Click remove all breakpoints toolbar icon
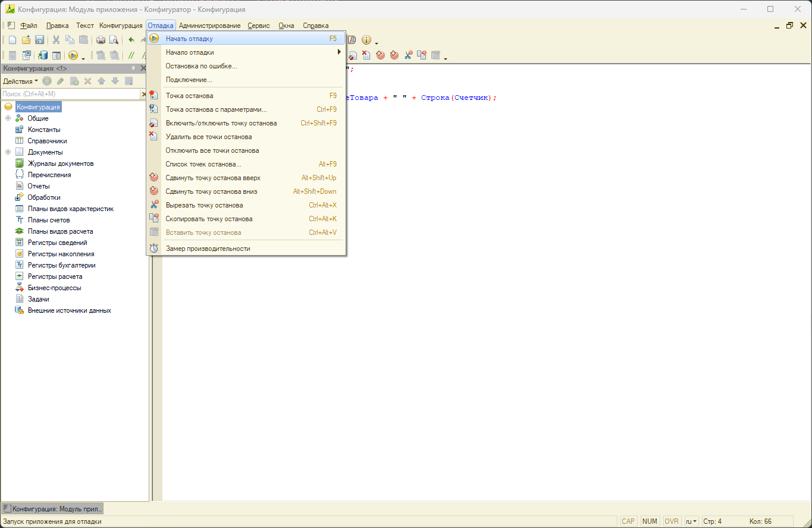The image size is (812, 528). [x=366, y=55]
